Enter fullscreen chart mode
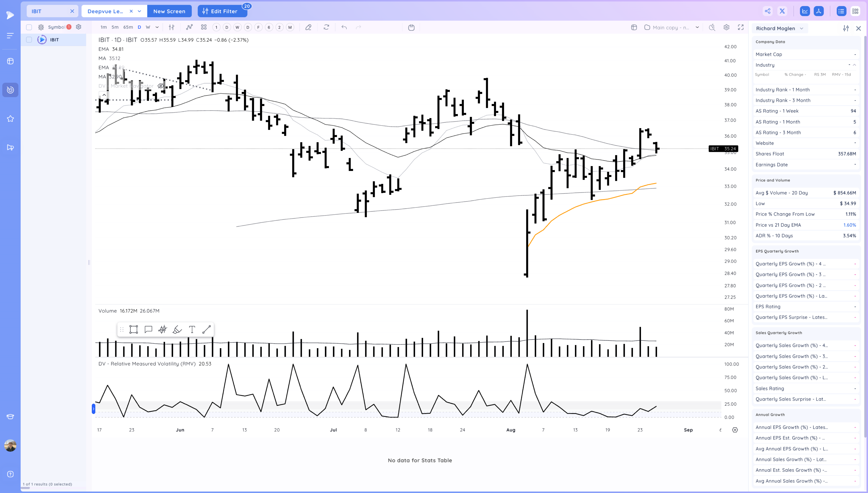Viewport: 868px width, 493px height. 740,27
